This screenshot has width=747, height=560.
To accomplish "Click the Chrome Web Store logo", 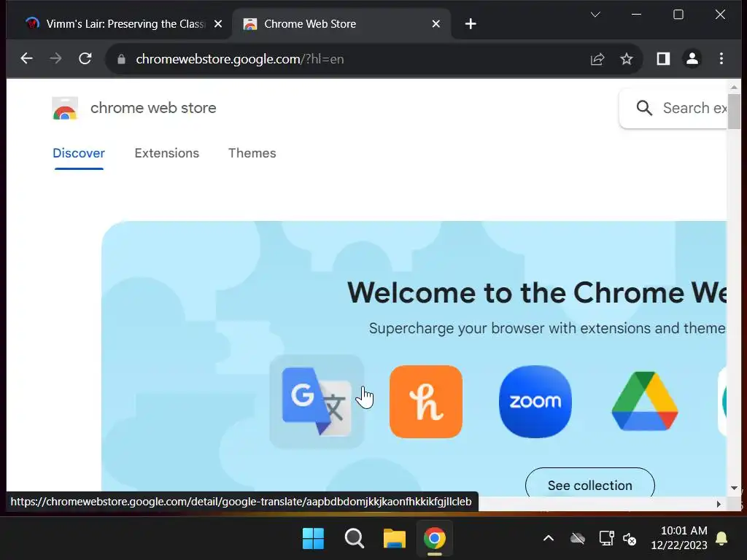I will 65,108.
